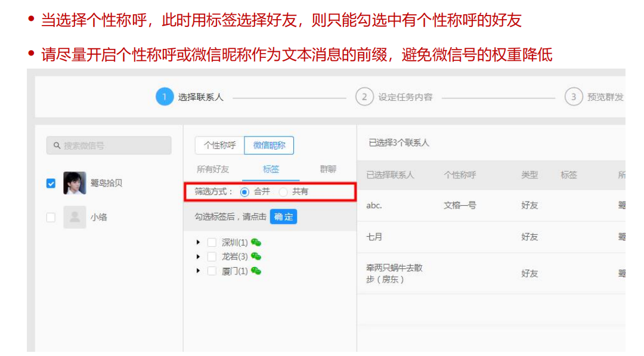Screen dimensions: 644x356
Task: Expand the 龙岩 tag tree item
Action: click(197, 256)
